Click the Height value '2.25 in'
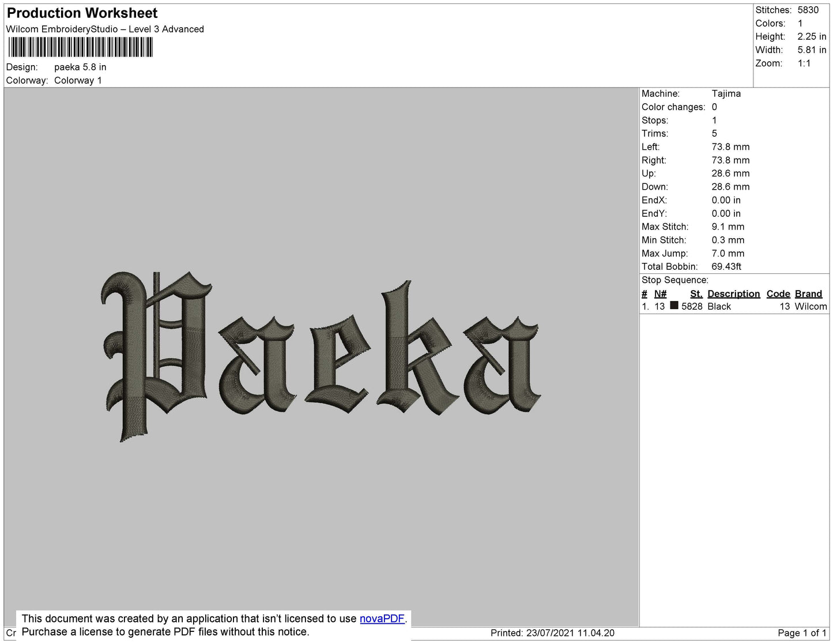The width and height of the screenshot is (833, 644). point(812,37)
